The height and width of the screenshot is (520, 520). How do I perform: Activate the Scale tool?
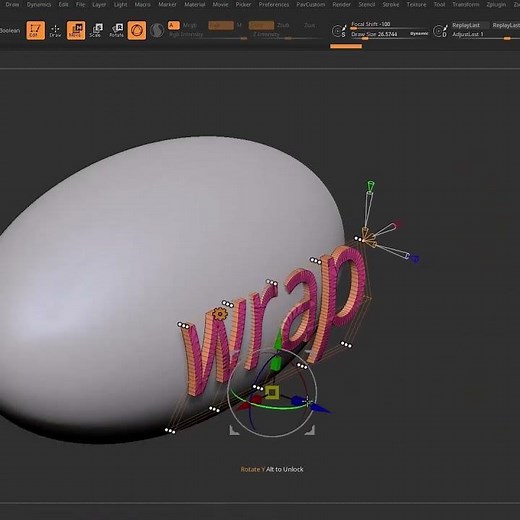click(x=96, y=30)
